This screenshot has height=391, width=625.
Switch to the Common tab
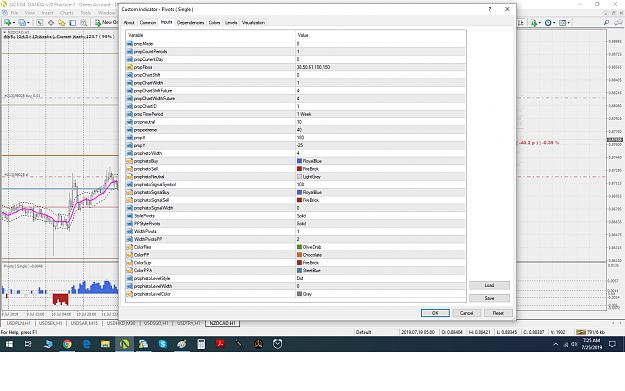coord(148,23)
